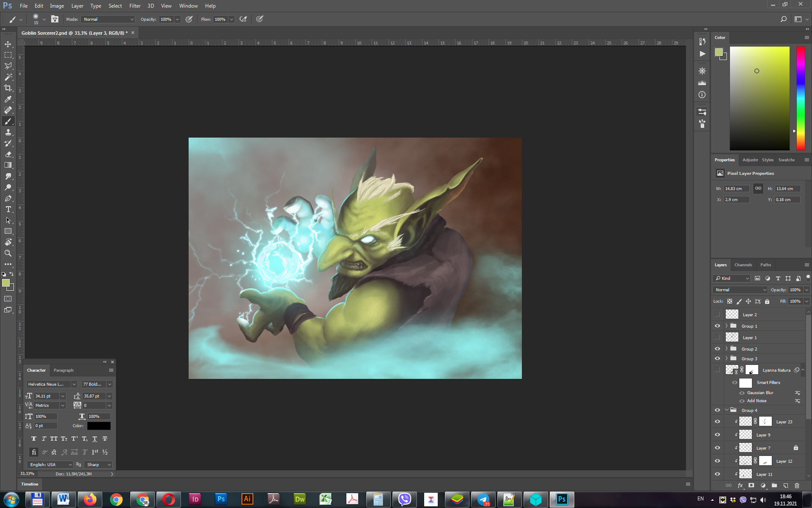Viewport: 812px width, 508px height.
Task: Click the text Color black swatch
Action: point(99,426)
